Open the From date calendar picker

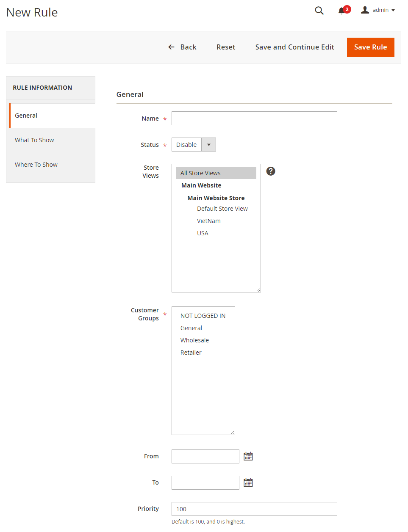pyautogui.click(x=248, y=456)
